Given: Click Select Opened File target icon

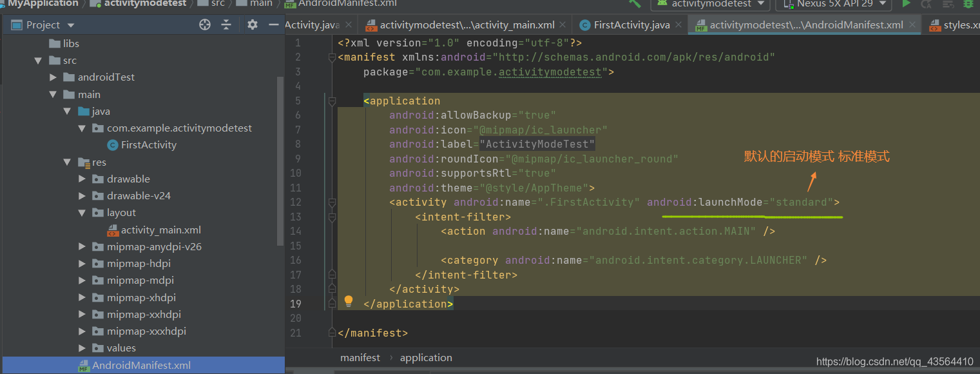Looking at the screenshot, I should tap(205, 25).
